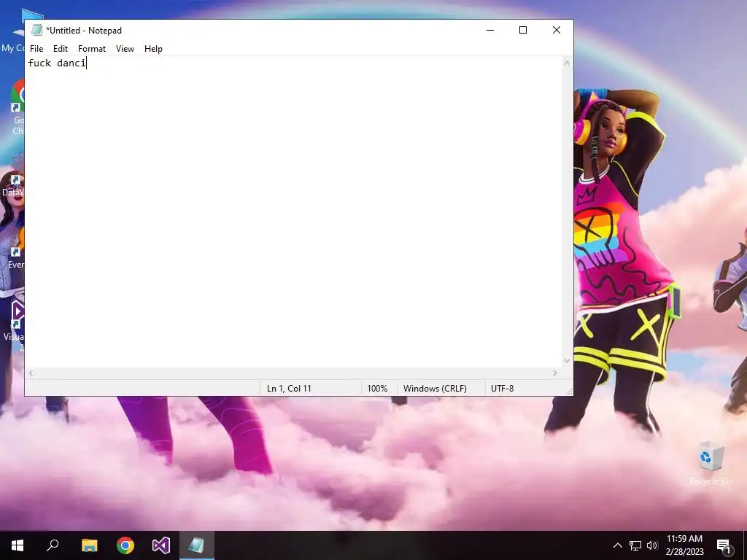This screenshot has width=747, height=560.
Task: Open File Explorer from the taskbar
Action: (89, 545)
